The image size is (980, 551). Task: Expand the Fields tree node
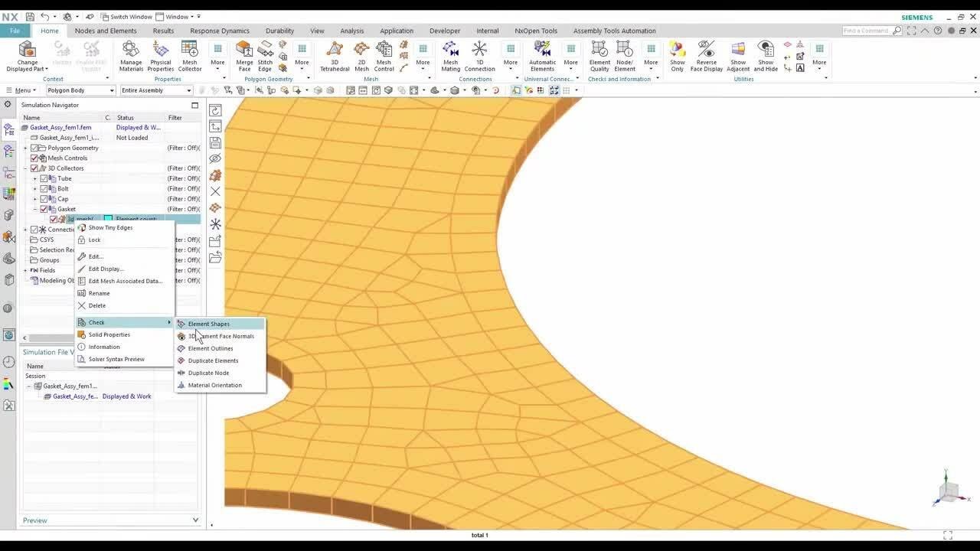click(x=25, y=270)
